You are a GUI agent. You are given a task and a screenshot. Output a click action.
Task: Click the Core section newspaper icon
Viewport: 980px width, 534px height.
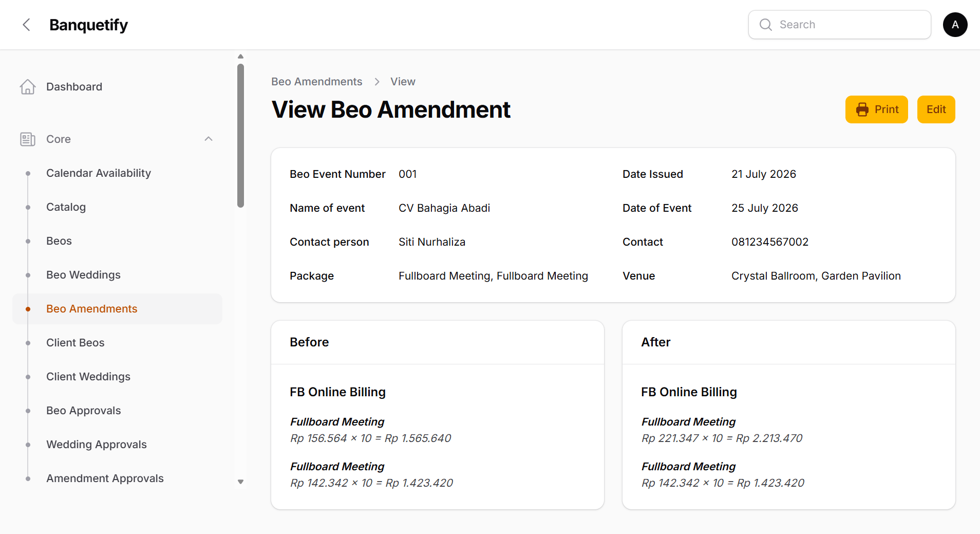(x=28, y=139)
